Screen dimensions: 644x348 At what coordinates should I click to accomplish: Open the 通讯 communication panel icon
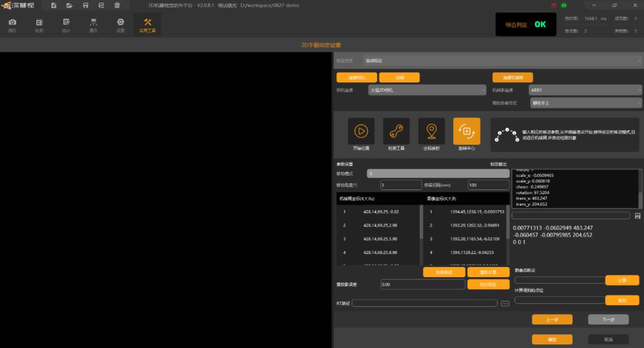point(93,24)
